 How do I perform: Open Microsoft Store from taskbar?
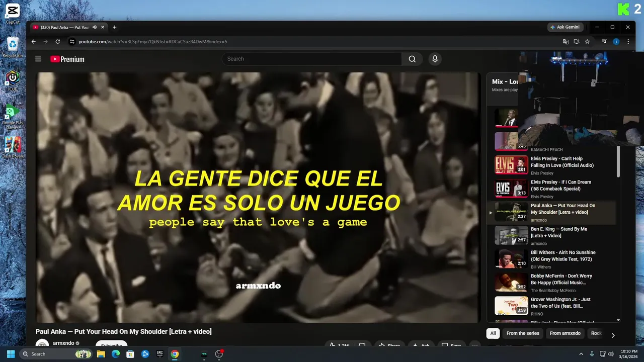tap(130, 354)
